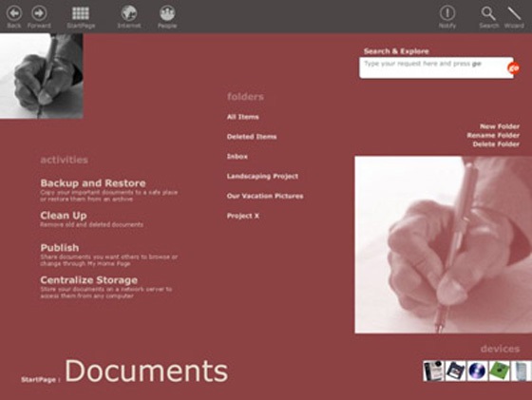This screenshot has width=532, height=400.
Task: Click the Notify exclamation icon
Action: [x=447, y=13]
